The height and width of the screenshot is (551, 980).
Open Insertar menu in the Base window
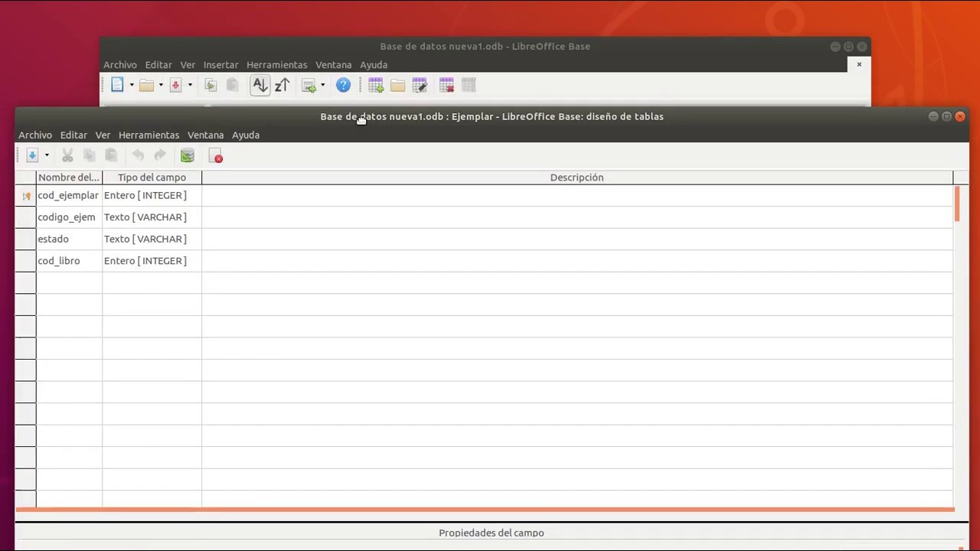(x=220, y=65)
